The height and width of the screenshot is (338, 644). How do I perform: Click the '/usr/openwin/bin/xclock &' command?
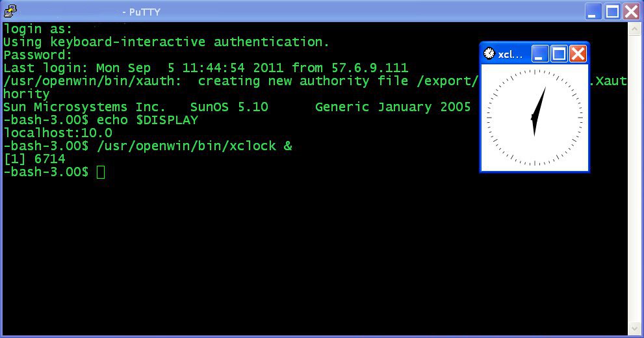[x=194, y=146]
